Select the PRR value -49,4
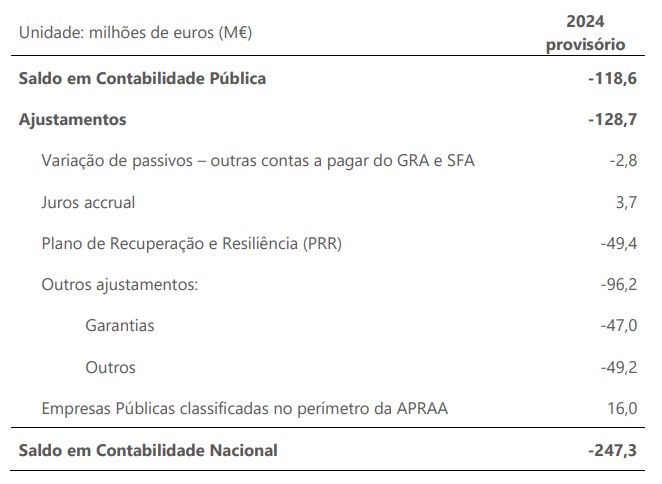 pyautogui.click(x=616, y=243)
